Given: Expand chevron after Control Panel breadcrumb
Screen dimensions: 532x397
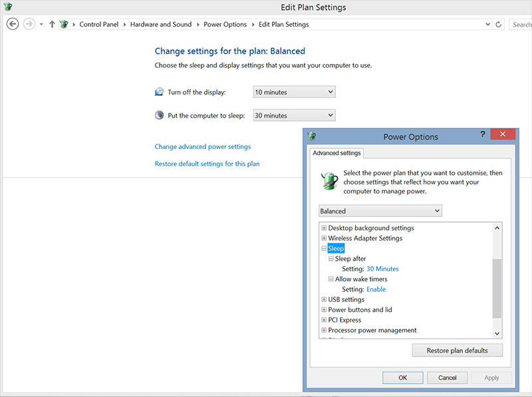Looking at the screenshot, I should coord(124,25).
